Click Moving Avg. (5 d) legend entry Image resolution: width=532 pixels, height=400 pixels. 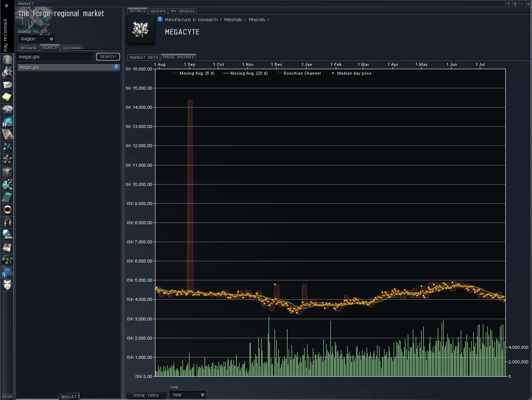(193, 73)
